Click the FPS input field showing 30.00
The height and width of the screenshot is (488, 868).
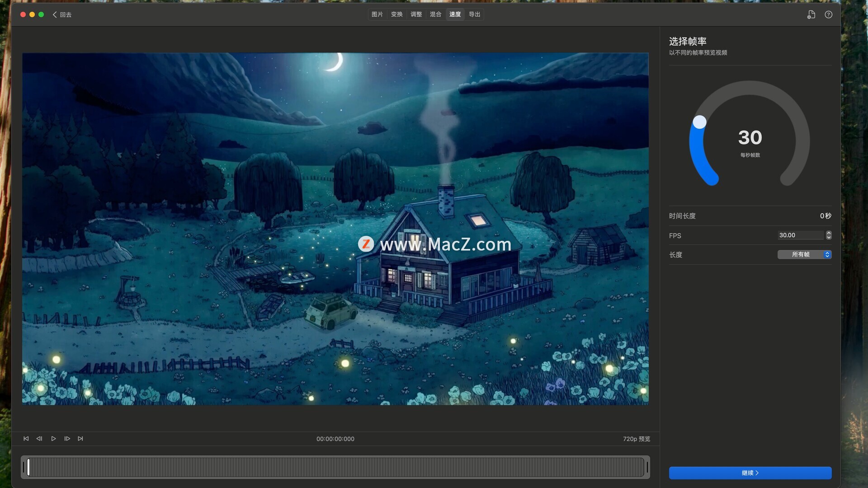(x=801, y=235)
